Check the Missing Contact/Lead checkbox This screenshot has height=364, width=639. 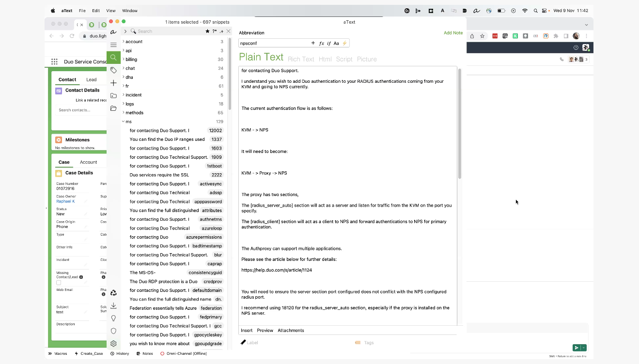coord(59,283)
